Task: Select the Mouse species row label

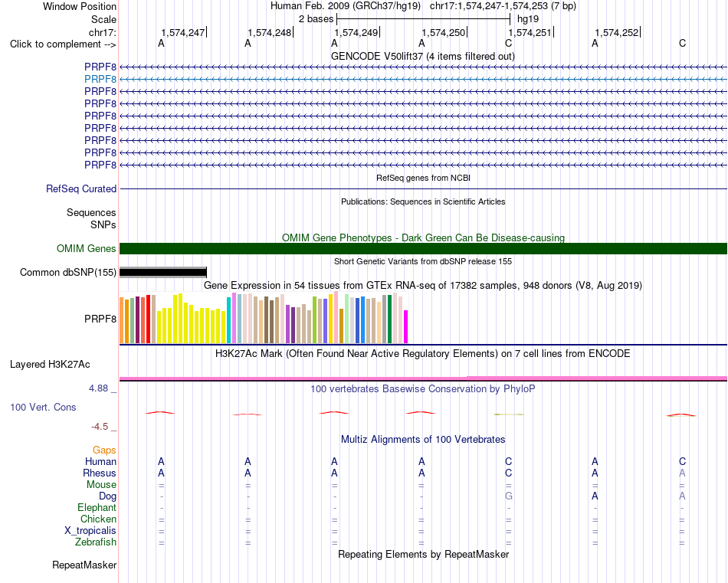Action: pyautogui.click(x=101, y=485)
